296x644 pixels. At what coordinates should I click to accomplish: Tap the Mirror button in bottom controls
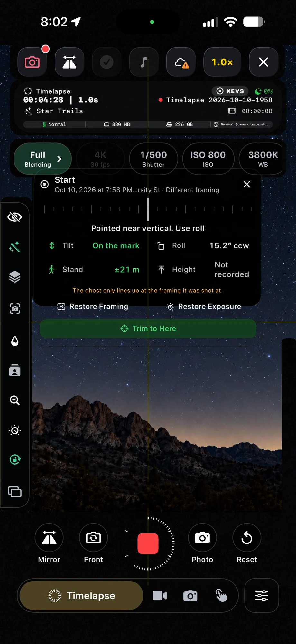[49, 543]
